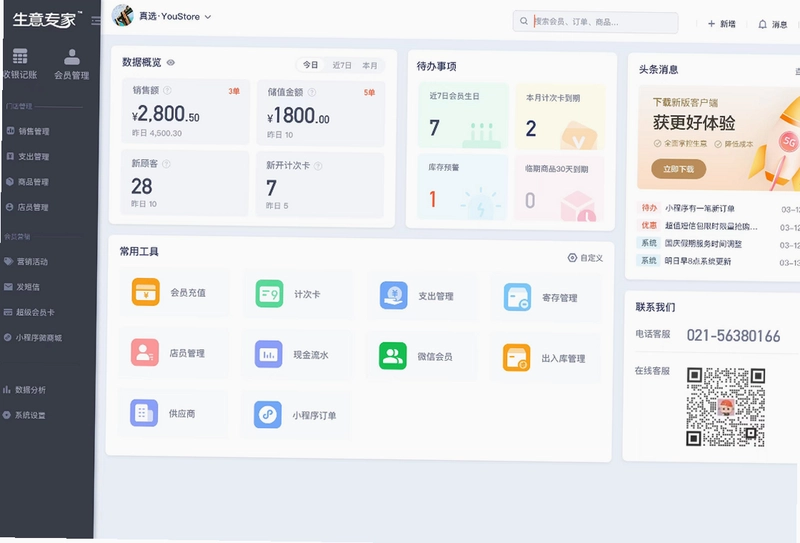Open 支出管理 in the sidebar
800x543 pixels.
28,156
